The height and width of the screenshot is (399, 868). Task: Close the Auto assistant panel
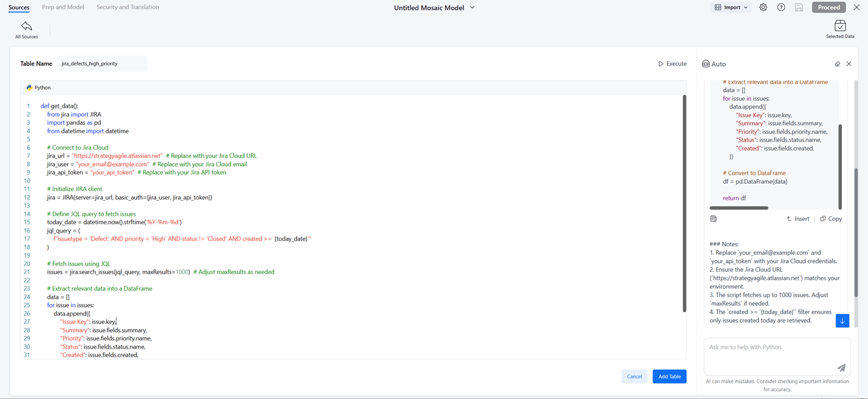pos(849,64)
